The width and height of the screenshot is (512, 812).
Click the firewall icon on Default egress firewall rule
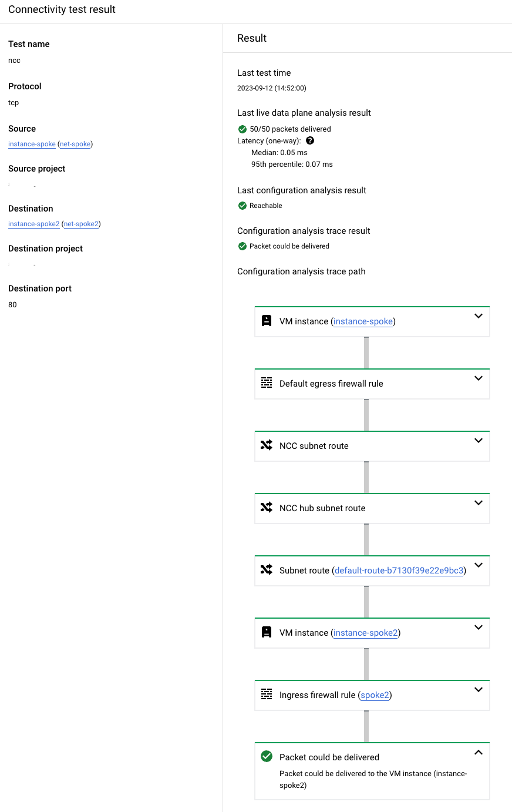(x=267, y=384)
